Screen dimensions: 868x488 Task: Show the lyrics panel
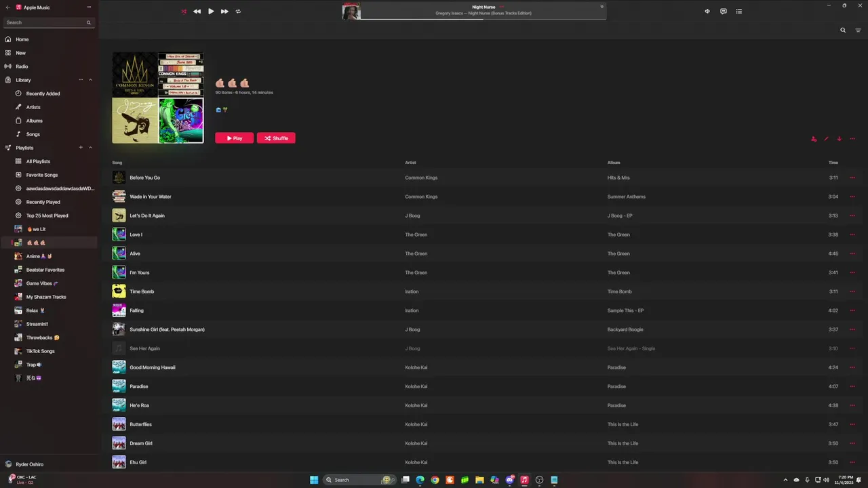pyautogui.click(x=724, y=12)
